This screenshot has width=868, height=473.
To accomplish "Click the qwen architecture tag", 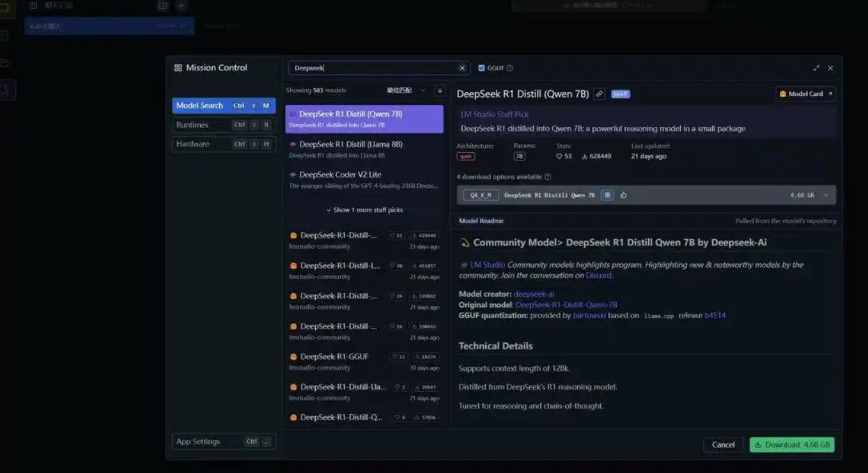I will (x=466, y=157).
